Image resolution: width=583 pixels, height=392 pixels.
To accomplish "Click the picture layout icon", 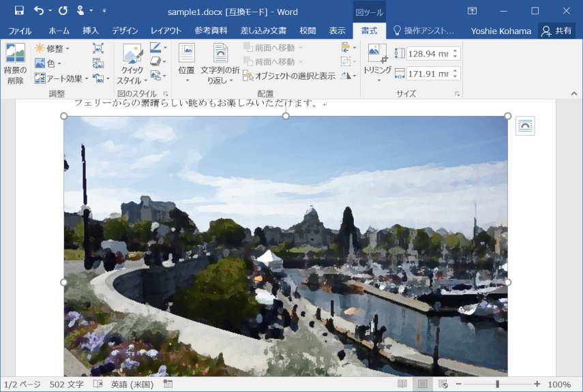I will 155,76.
